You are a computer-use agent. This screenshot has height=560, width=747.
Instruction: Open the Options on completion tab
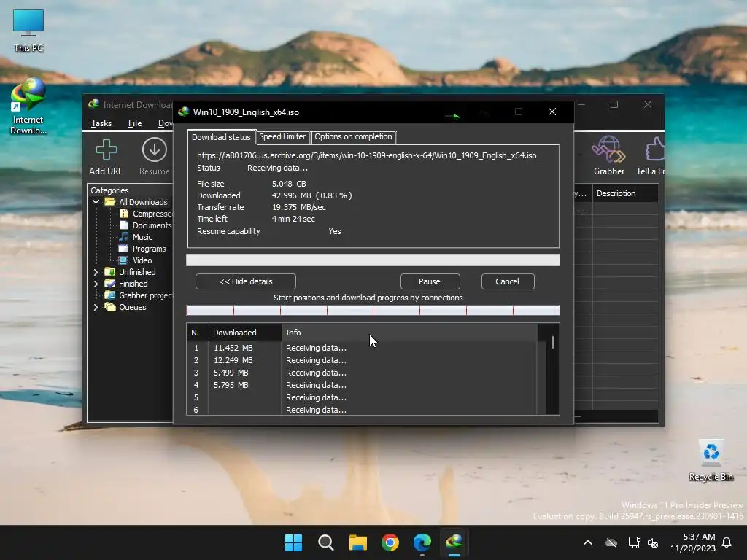(x=353, y=136)
